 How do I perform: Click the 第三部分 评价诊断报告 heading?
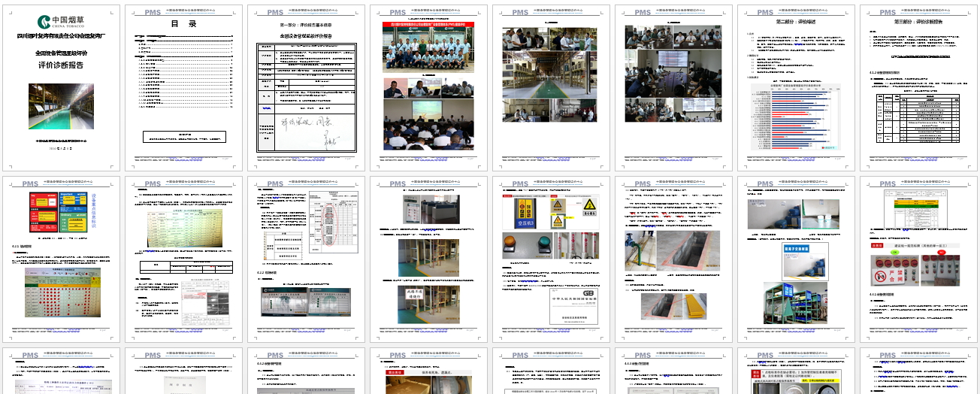coord(918,22)
